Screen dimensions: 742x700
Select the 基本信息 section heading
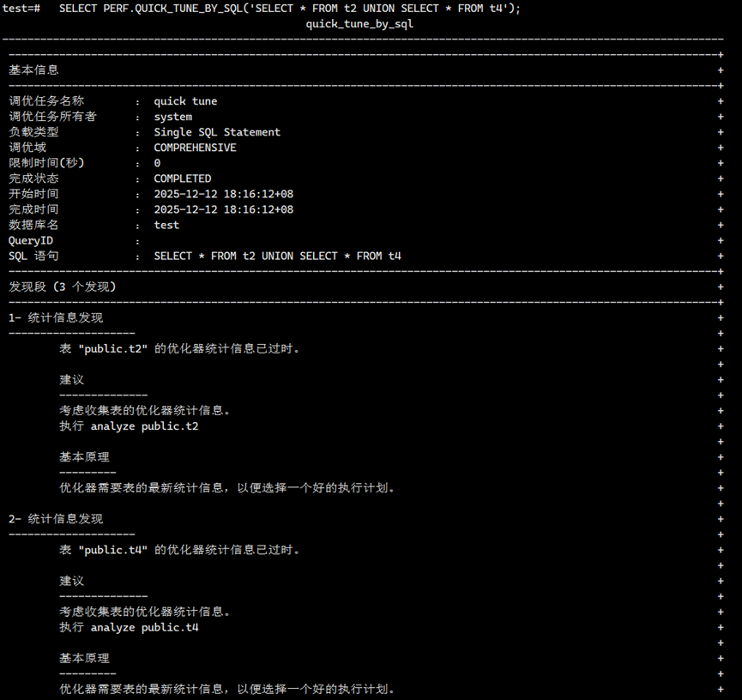(34, 70)
